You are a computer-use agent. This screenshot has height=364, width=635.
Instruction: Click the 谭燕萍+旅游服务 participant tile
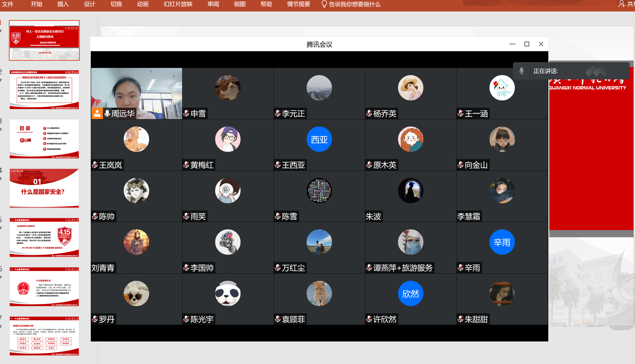click(410, 248)
